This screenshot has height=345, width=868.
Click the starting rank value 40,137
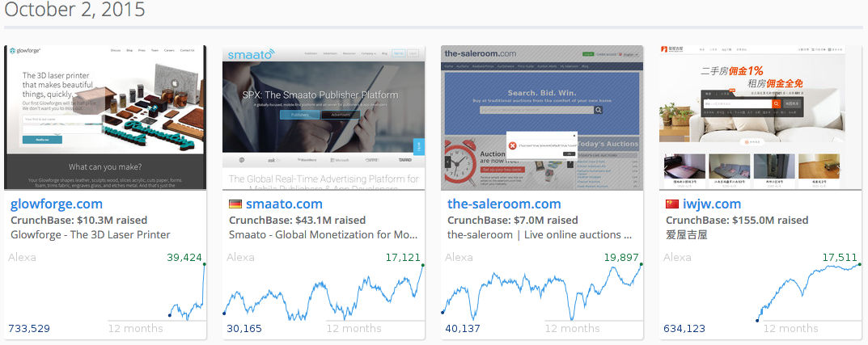click(462, 328)
